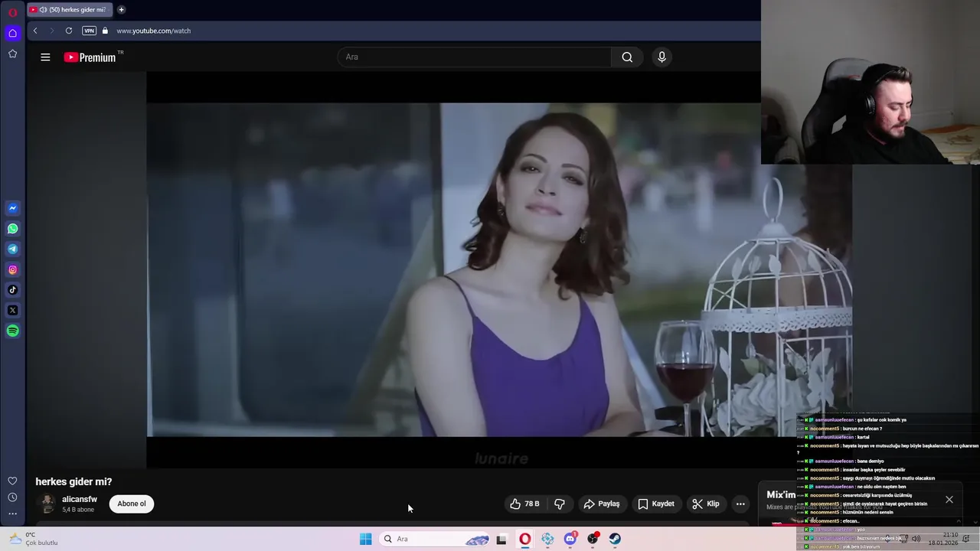Toggle the VPN badge in address bar
This screenshot has width=980, height=551.
pyautogui.click(x=89, y=31)
